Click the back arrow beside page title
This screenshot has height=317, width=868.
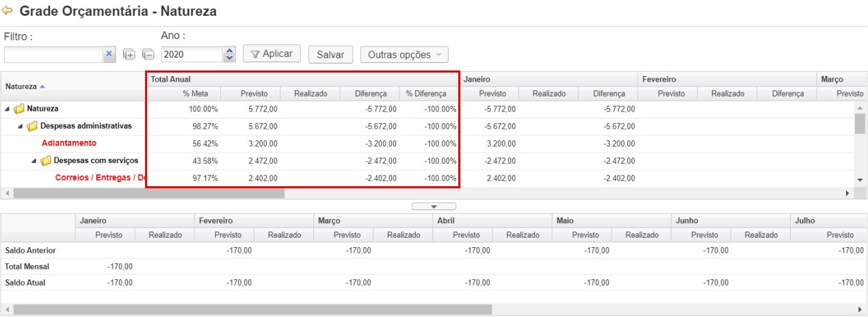point(8,11)
